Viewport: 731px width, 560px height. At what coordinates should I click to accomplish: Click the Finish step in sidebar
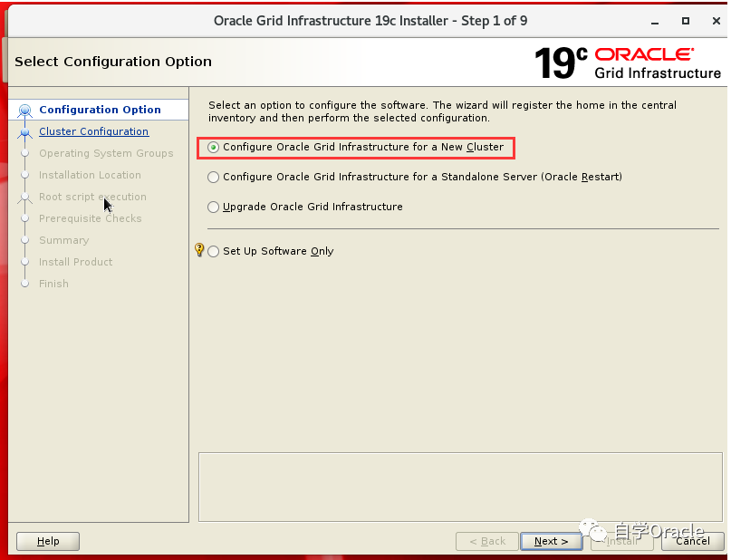point(53,284)
